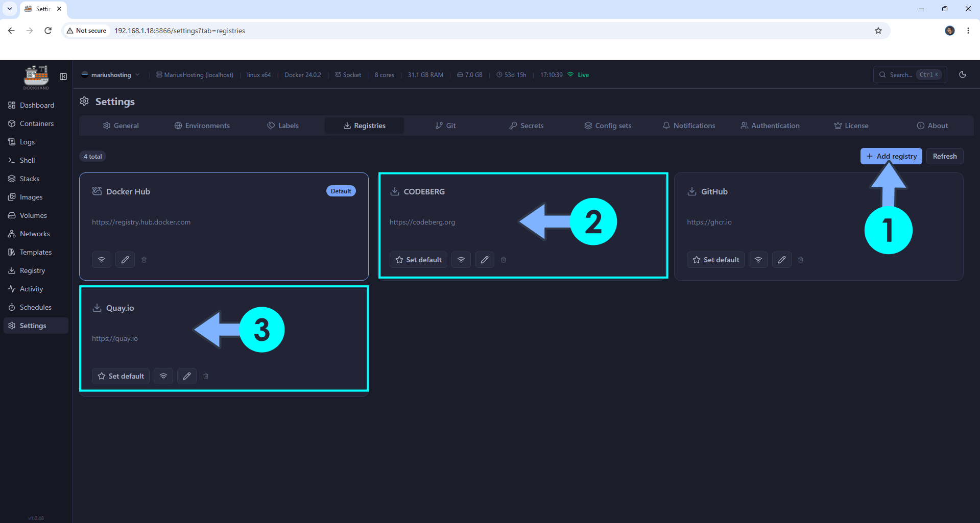Open Logs in sidebar

click(36, 142)
